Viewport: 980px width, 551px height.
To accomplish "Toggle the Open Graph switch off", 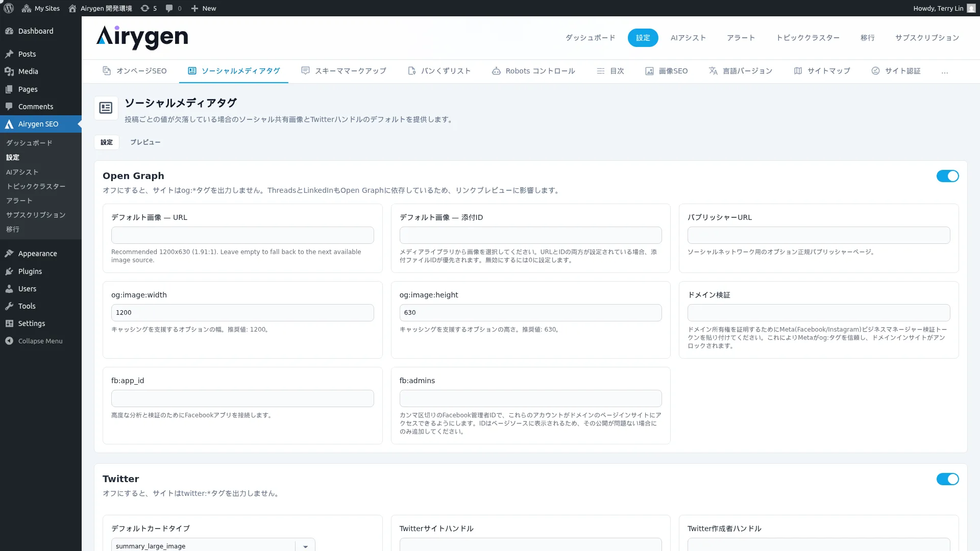I will click(947, 176).
